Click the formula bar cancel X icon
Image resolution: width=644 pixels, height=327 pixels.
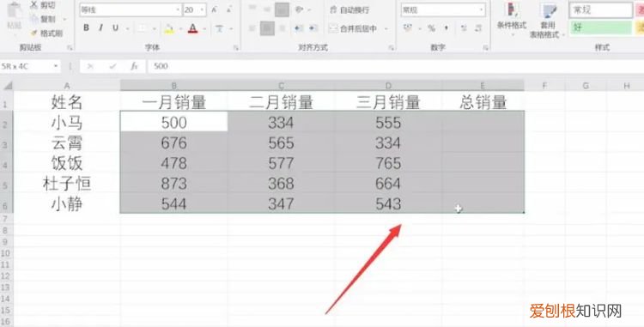pos(90,66)
